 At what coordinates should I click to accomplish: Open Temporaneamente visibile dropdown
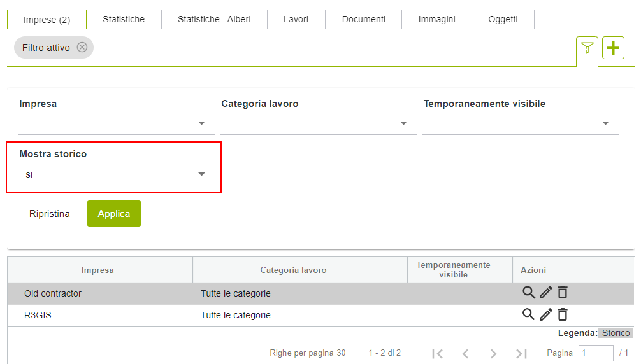coord(520,123)
